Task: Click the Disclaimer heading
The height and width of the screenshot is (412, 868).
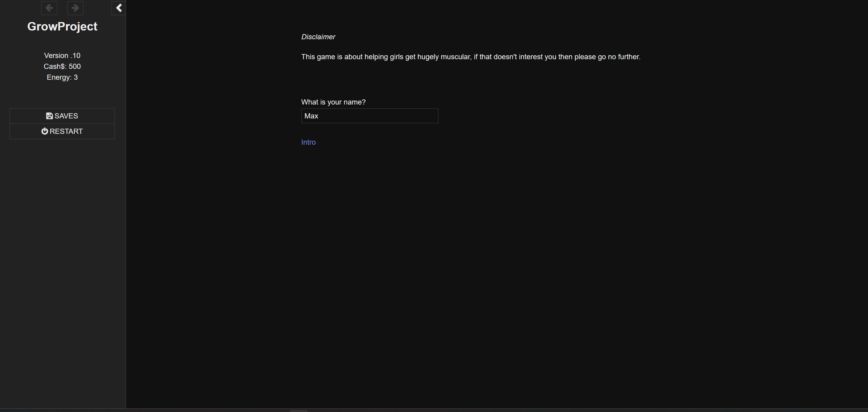Action: (318, 37)
